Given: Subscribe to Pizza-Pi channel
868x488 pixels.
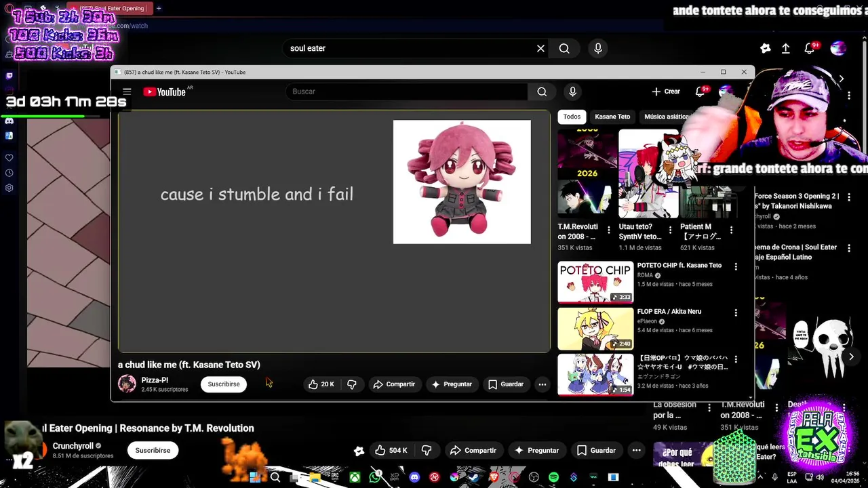Looking at the screenshot, I should click(x=224, y=384).
